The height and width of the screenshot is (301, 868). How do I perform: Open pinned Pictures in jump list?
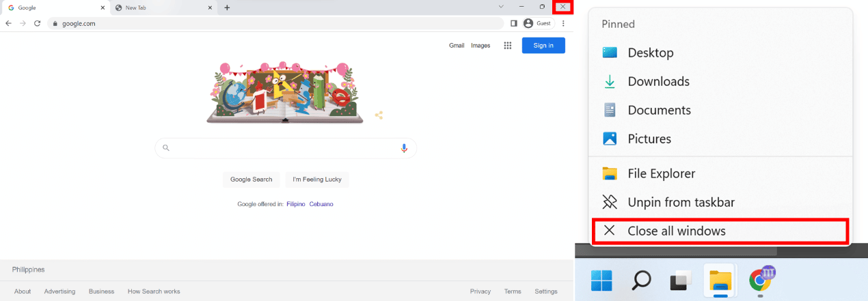pos(720,139)
